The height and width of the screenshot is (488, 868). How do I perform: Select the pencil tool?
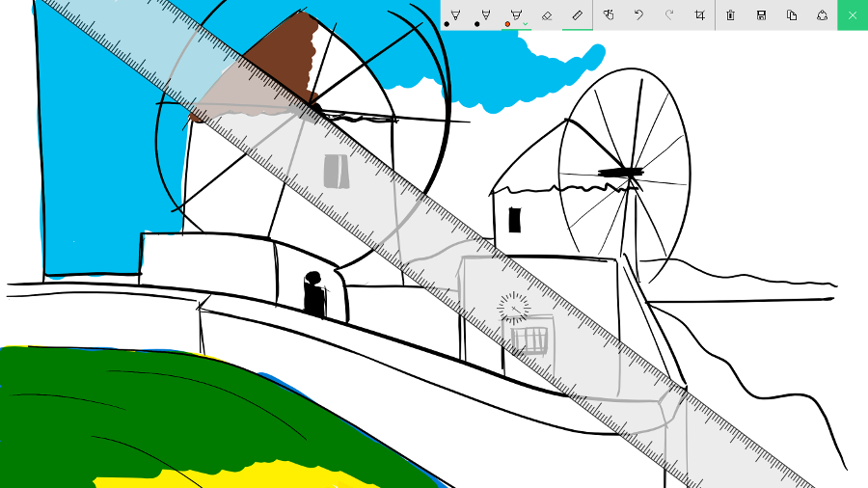click(x=485, y=15)
